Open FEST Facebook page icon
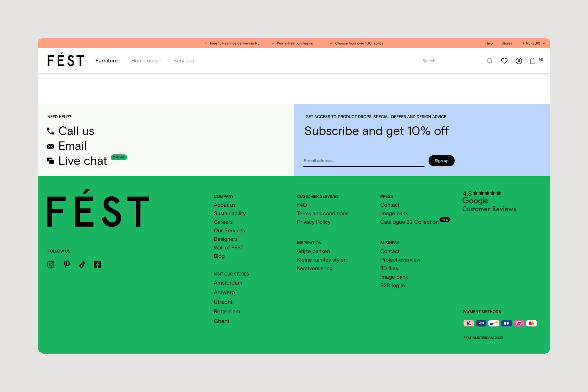The image size is (588, 392). pos(97,264)
